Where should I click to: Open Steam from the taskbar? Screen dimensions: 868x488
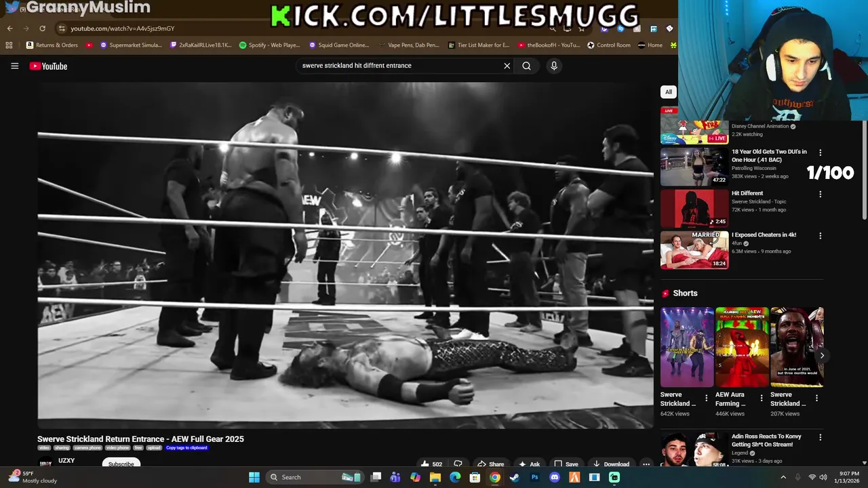(515, 477)
